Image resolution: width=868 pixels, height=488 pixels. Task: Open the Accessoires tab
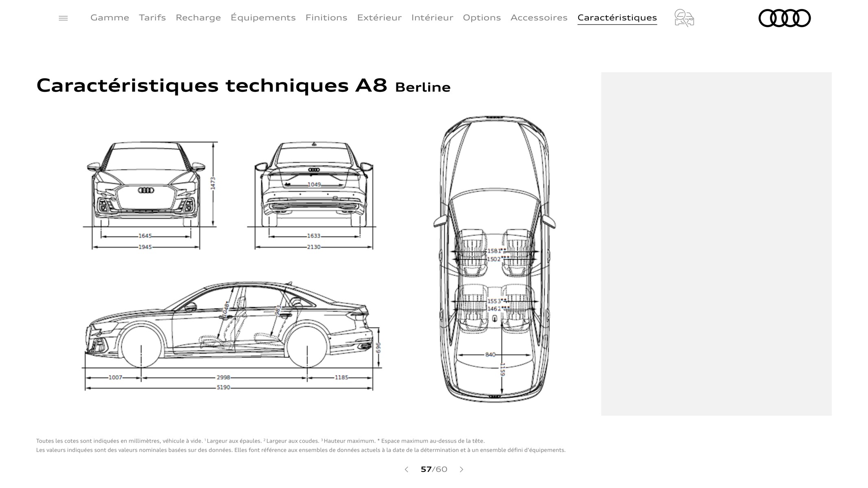coord(539,17)
